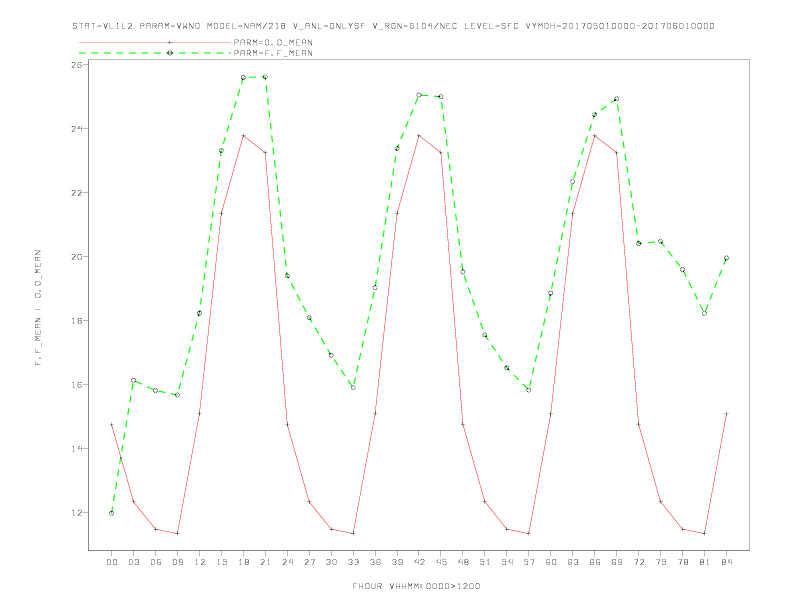Click the x-axis tick label 45

coord(441,562)
